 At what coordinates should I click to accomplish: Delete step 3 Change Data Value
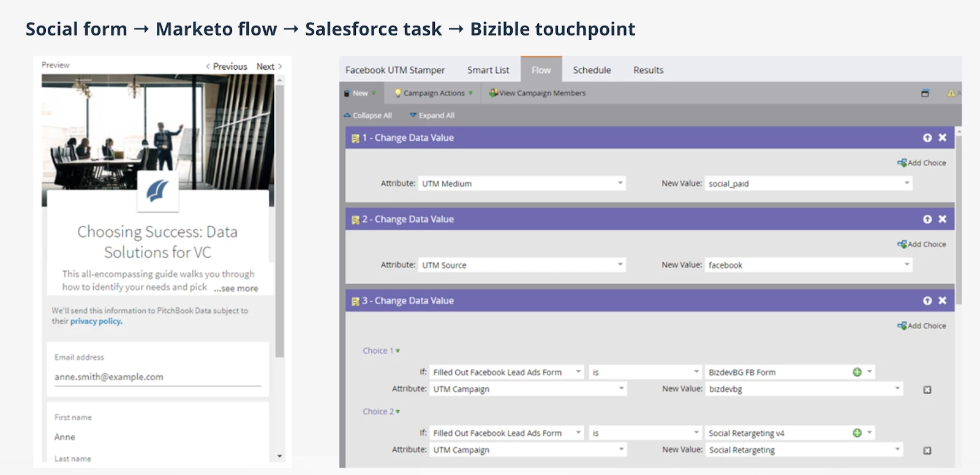(943, 301)
